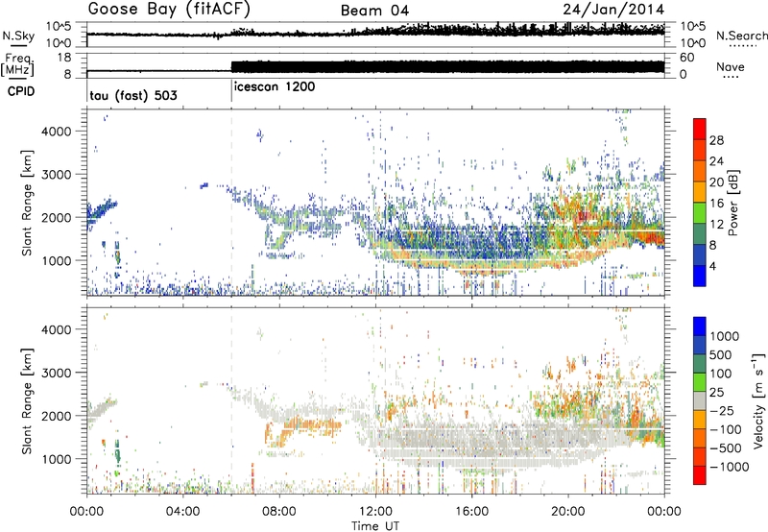Click the 'Freq. [MHz]' axis label

(x=17, y=65)
